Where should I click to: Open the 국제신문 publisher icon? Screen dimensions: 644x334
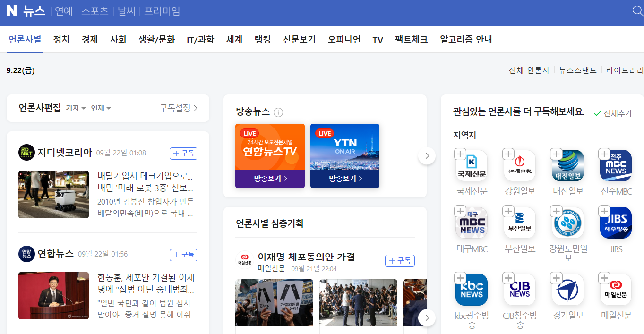pyautogui.click(x=472, y=166)
